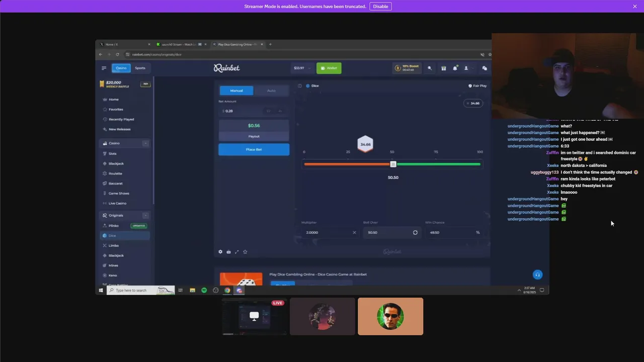Image resolution: width=644 pixels, height=362 pixels.
Task: Open game settings gear icon
Action: click(220, 252)
